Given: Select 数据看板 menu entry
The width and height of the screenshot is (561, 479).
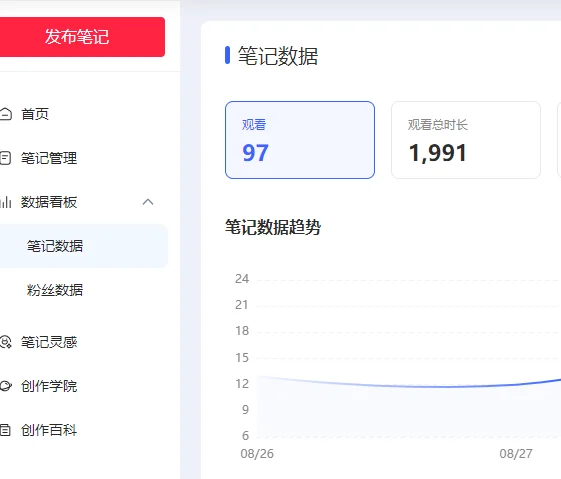Looking at the screenshot, I should tap(49, 202).
